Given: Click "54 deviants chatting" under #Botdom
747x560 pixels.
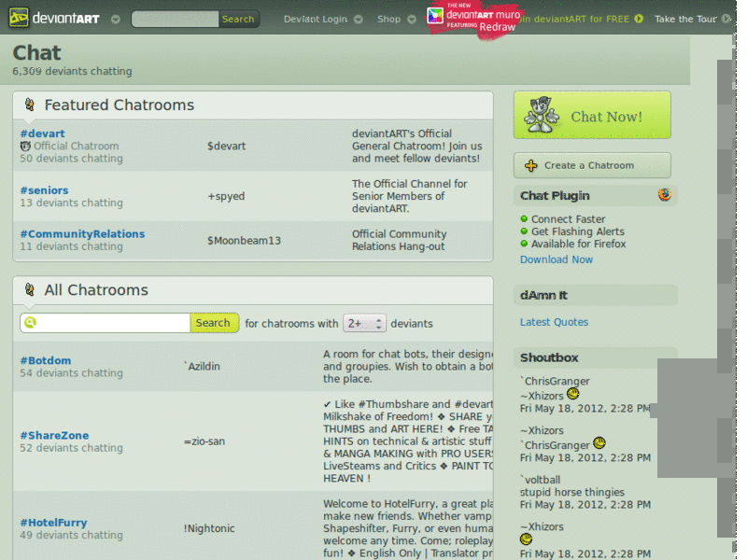Looking at the screenshot, I should pos(72,372).
